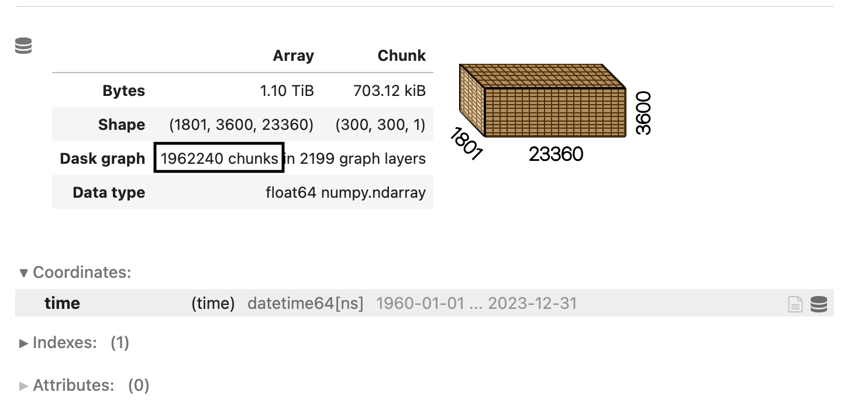Click the datetime64[ns] dtype label in the time row

tap(306, 304)
